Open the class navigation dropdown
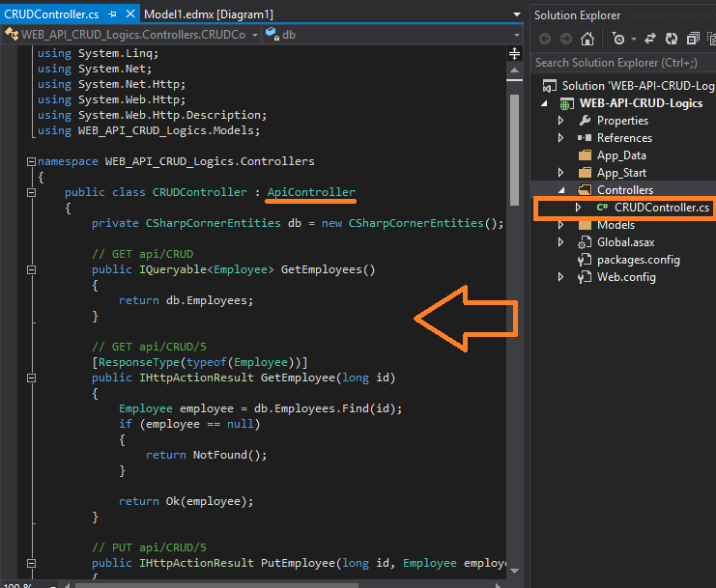The height and width of the screenshot is (588, 716). pyautogui.click(x=254, y=35)
